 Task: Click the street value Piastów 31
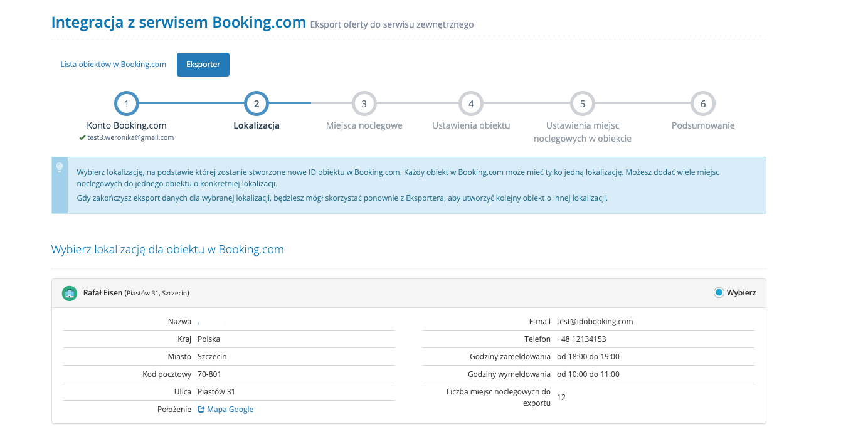click(216, 392)
